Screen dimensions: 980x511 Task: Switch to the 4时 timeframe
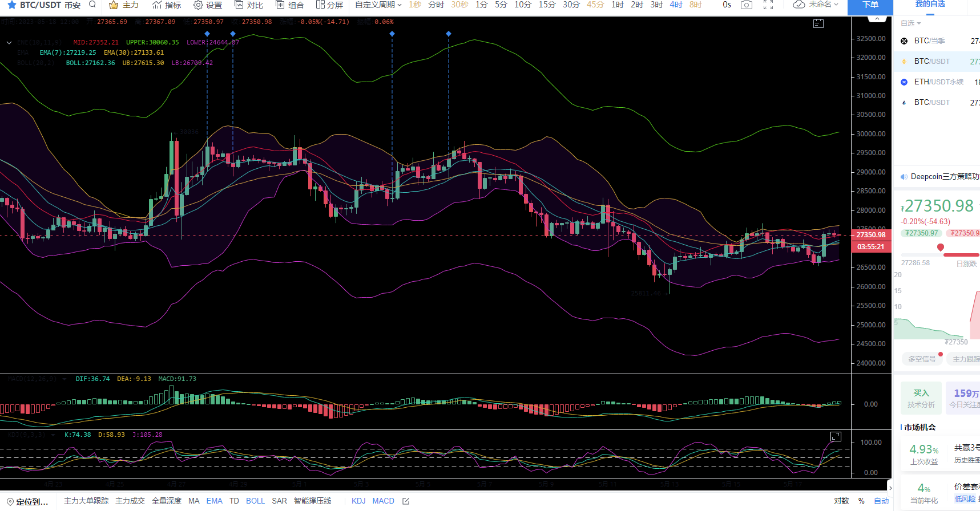(676, 5)
